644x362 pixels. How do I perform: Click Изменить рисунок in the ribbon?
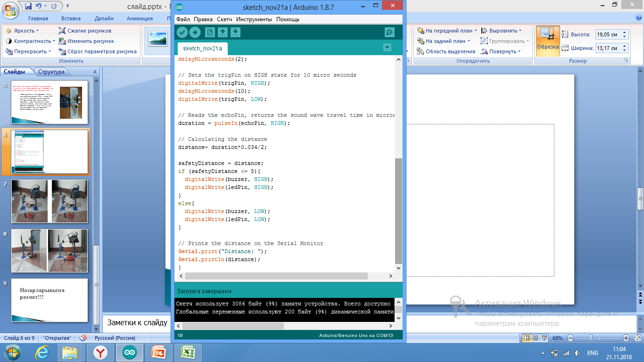pos(86,41)
